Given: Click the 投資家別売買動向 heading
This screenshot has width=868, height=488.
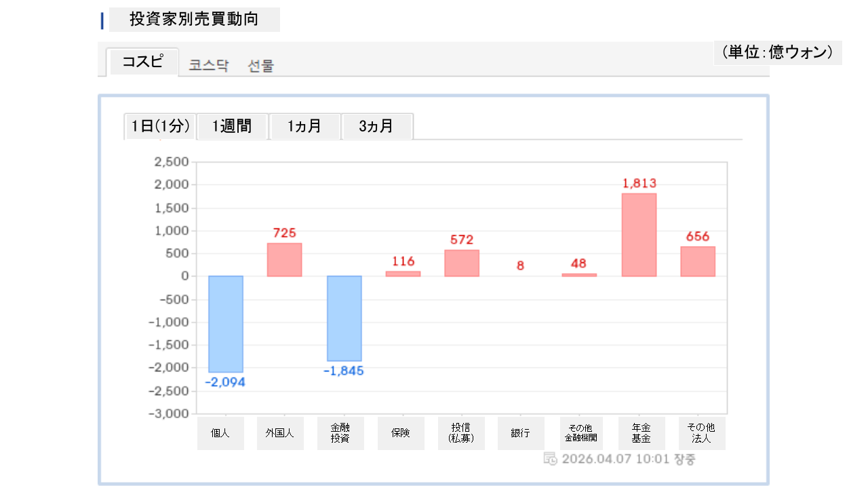Looking at the screenshot, I should [194, 20].
